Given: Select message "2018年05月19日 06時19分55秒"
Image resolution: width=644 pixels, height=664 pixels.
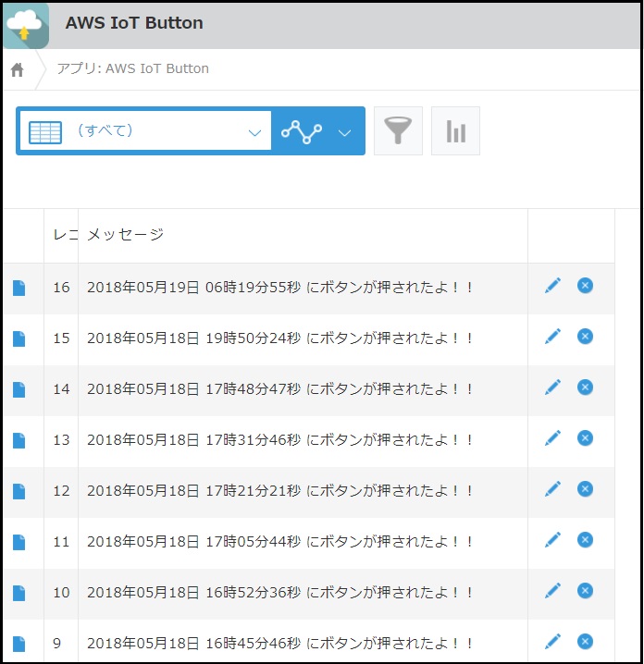Looking at the screenshot, I should pyautogui.click(x=194, y=288).
